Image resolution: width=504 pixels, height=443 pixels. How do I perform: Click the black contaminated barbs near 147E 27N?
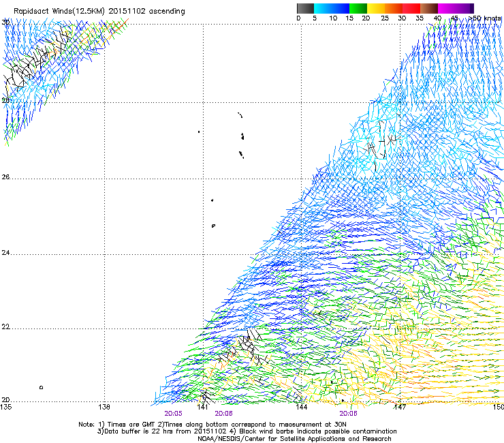click(383, 143)
